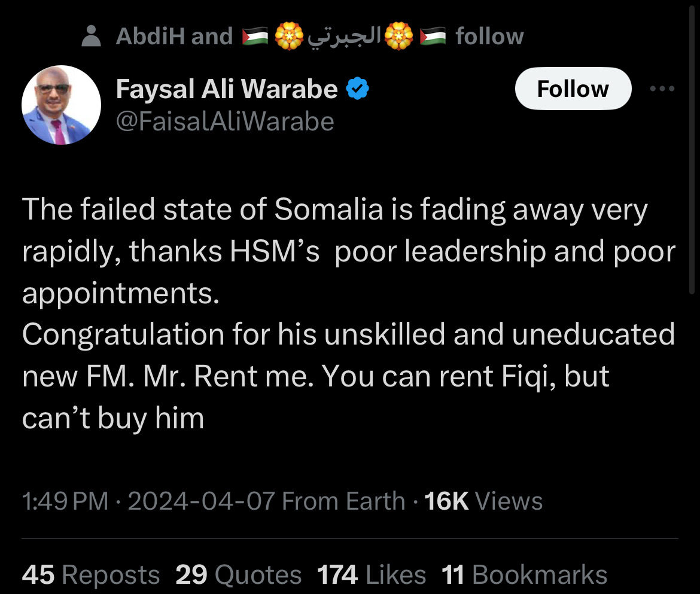Show the 45 Reposts list
The image size is (700, 594).
pyautogui.click(x=91, y=575)
